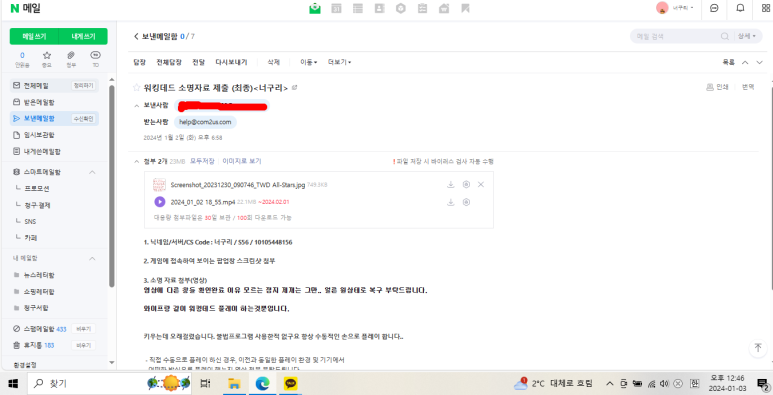Open 임시보관함 drafts folder
Image resolution: width=773 pixels, height=395 pixels.
(39, 135)
